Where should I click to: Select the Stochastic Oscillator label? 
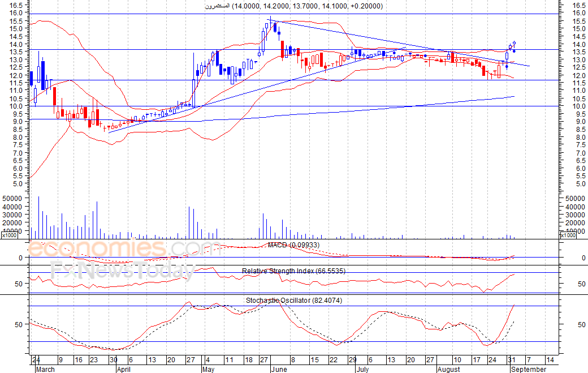click(293, 301)
